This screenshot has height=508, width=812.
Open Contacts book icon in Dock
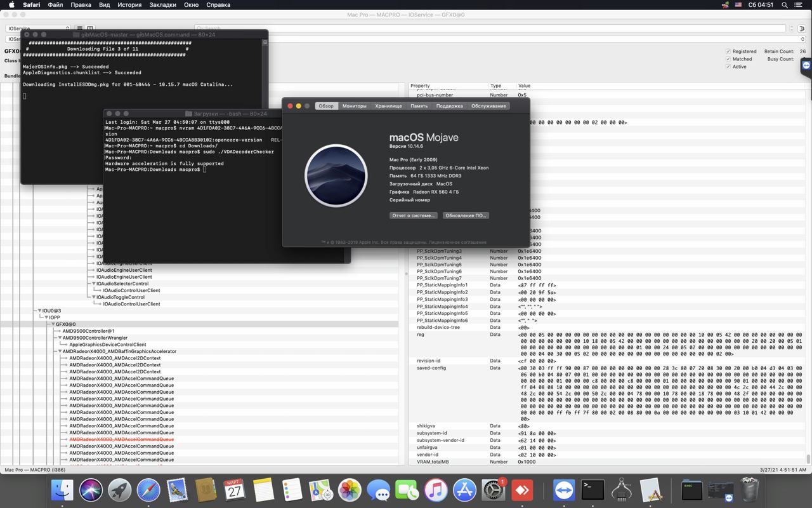(206, 490)
